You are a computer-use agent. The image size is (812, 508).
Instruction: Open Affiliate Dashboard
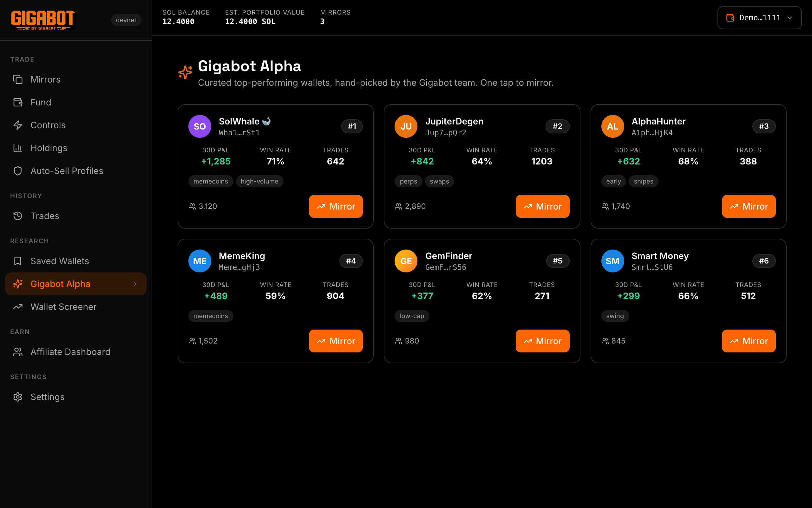point(76,352)
